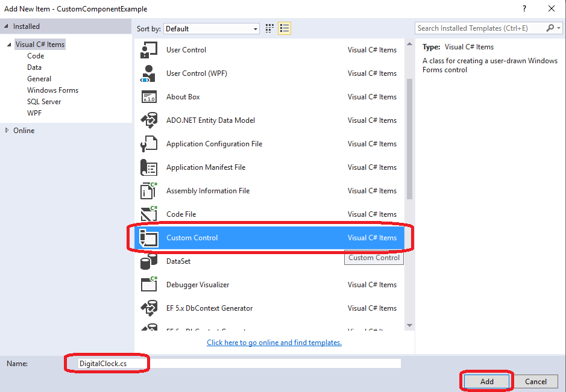Choose the About Box template icon

point(149,97)
